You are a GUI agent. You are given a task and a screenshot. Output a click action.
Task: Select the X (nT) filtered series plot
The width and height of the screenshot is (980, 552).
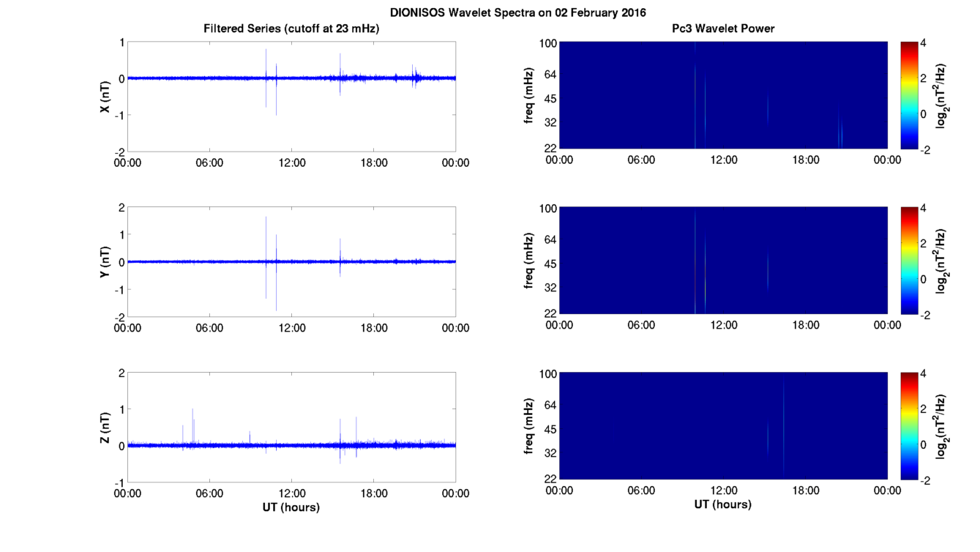pyautogui.click(x=291, y=96)
